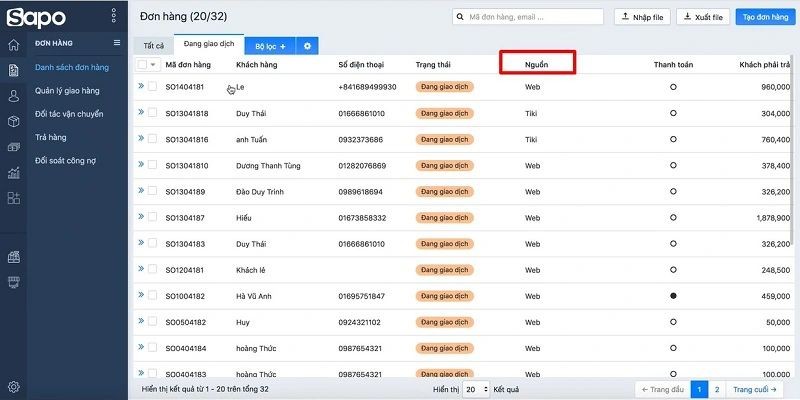Check the box for order SO13041816
This screenshot has width=800, height=400.
[x=153, y=140]
